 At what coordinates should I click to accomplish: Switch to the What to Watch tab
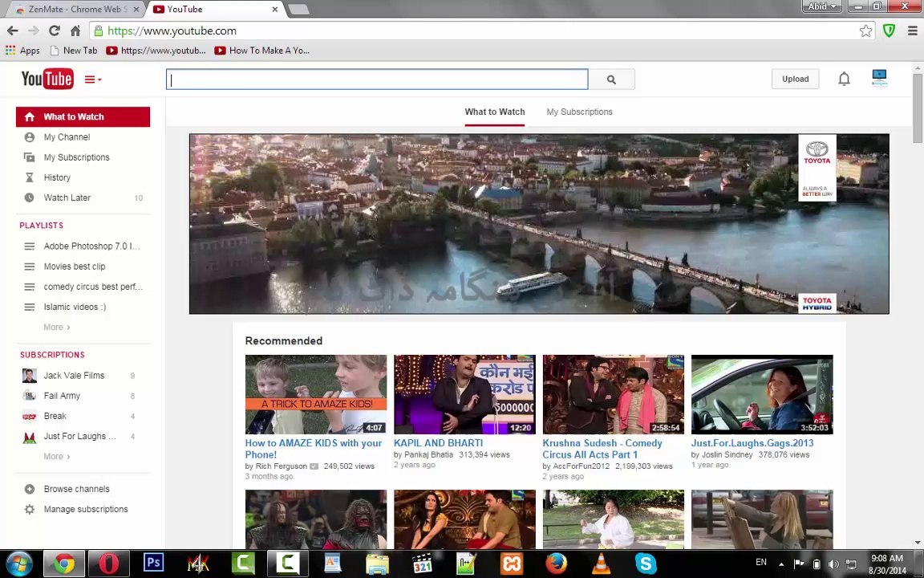pyautogui.click(x=494, y=112)
